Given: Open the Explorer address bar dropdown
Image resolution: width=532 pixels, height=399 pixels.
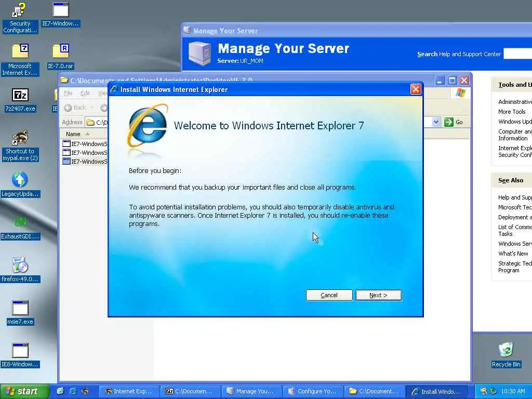Looking at the screenshot, I should 436,122.
